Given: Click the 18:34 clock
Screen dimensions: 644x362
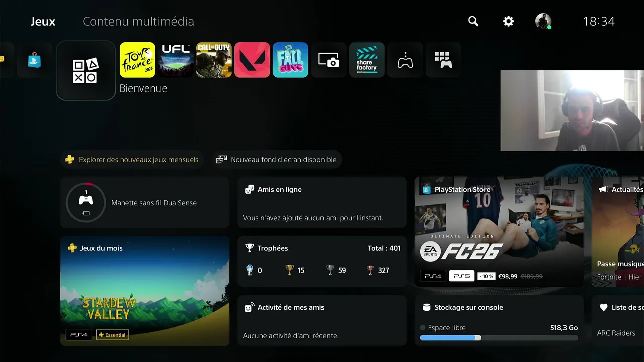Looking at the screenshot, I should point(599,21).
